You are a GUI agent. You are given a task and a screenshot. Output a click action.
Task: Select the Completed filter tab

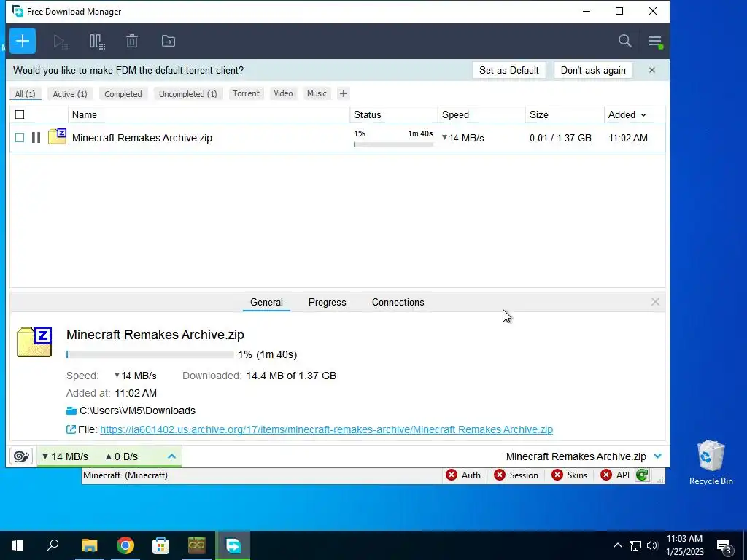click(123, 94)
